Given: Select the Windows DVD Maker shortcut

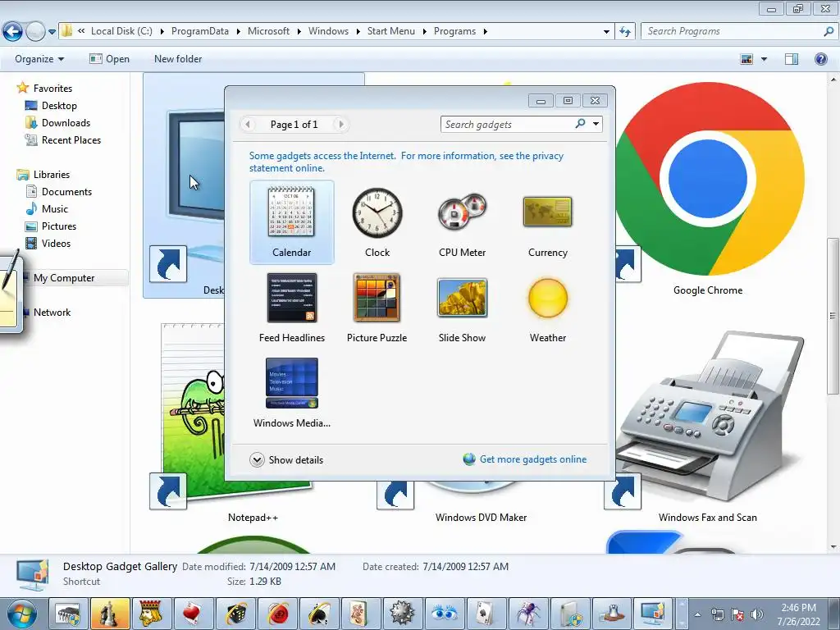Looking at the screenshot, I should pos(481,518).
